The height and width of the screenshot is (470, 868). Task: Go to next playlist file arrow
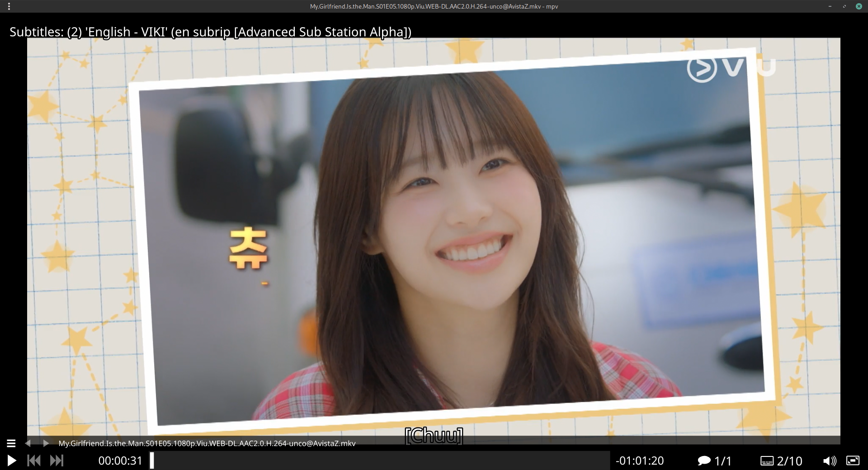pos(45,443)
